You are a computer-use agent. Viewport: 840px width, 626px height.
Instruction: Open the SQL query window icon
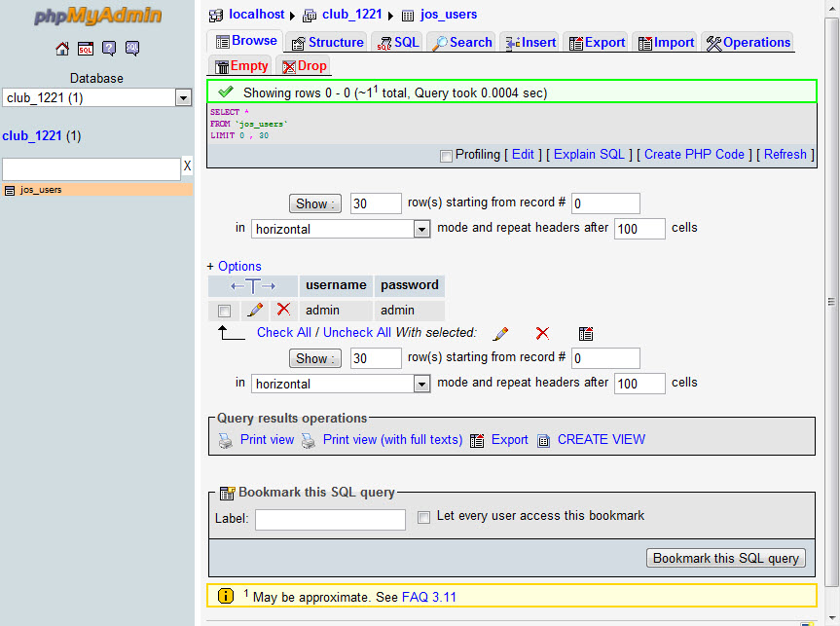[x=86, y=49]
